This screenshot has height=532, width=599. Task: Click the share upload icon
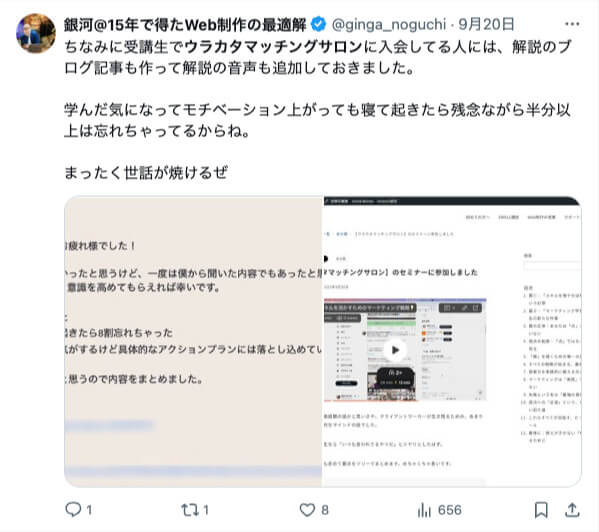coord(572,510)
